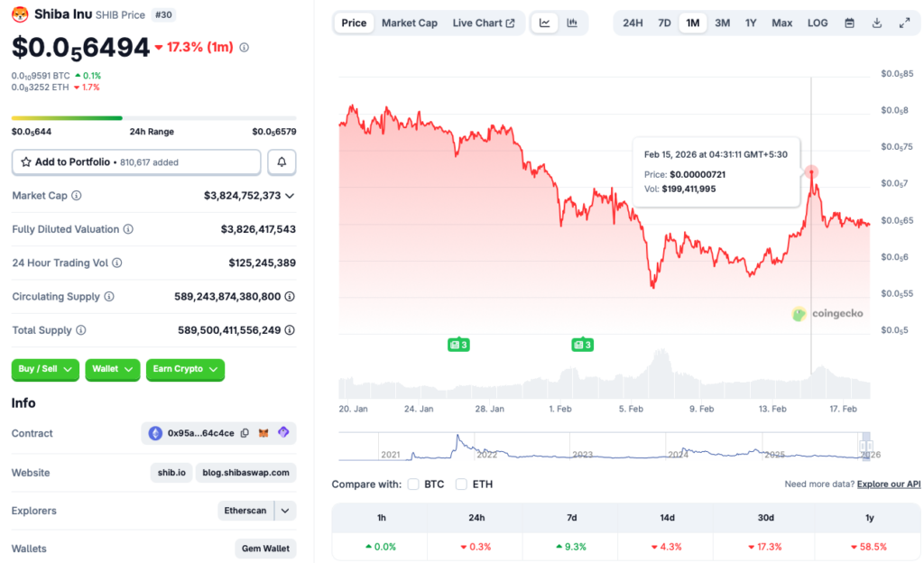Click the star in Add to Portfolio

click(x=25, y=162)
